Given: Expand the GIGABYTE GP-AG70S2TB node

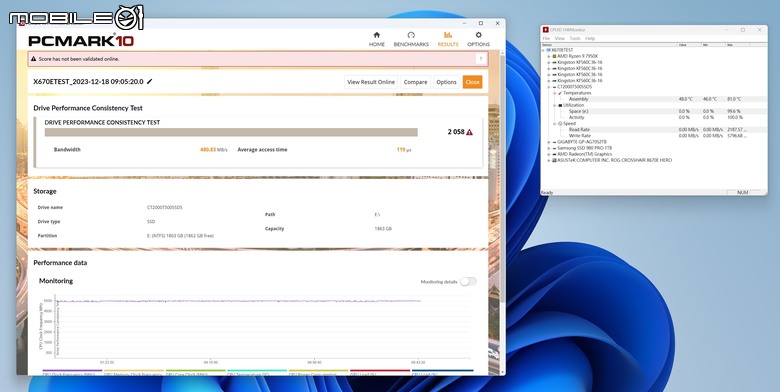Looking at the screenshot, I should [x=549, y=142].
